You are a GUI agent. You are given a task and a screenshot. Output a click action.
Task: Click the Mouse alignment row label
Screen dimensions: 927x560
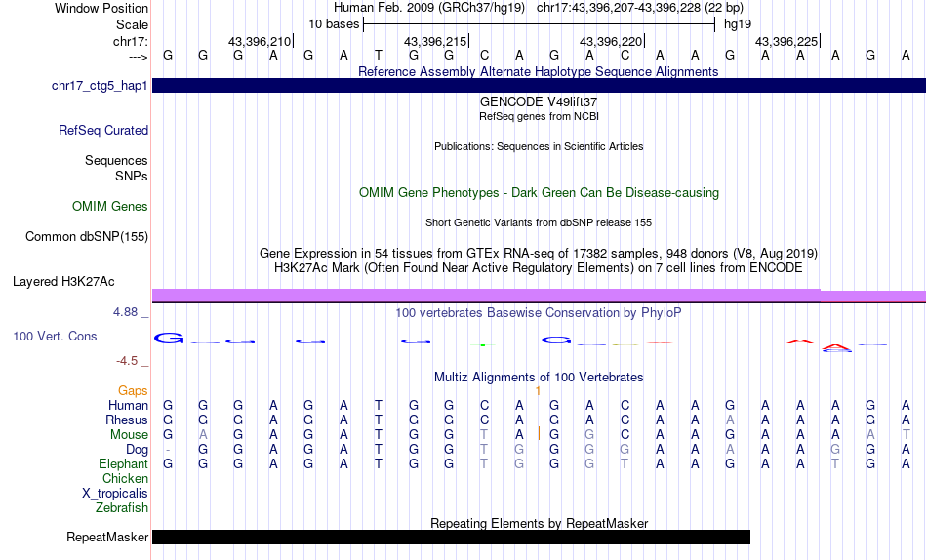click(129, 435)
